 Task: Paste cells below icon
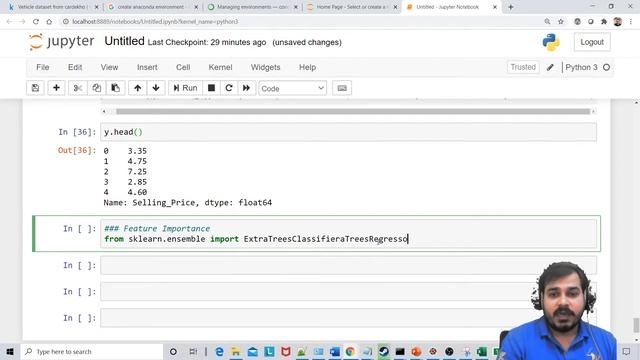pos(116,88)
